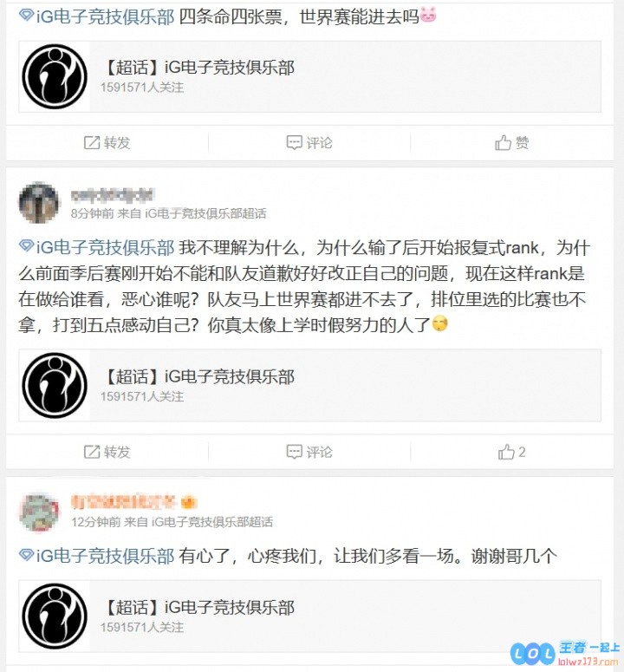Open the bottom 【超话】iG电子竞技俱乐部 card title

(198, 607)
